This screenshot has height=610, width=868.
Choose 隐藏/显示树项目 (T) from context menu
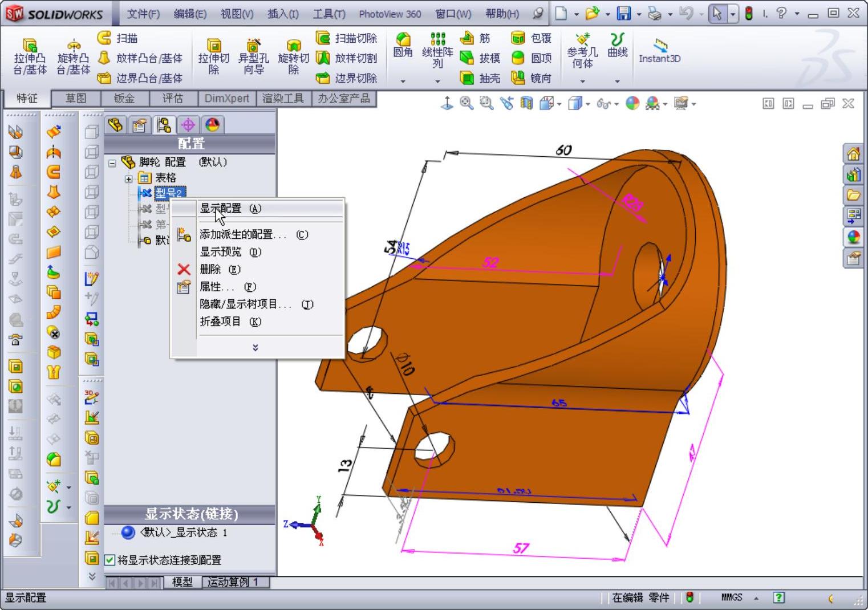pyautogui.click(x=257, y=304)
